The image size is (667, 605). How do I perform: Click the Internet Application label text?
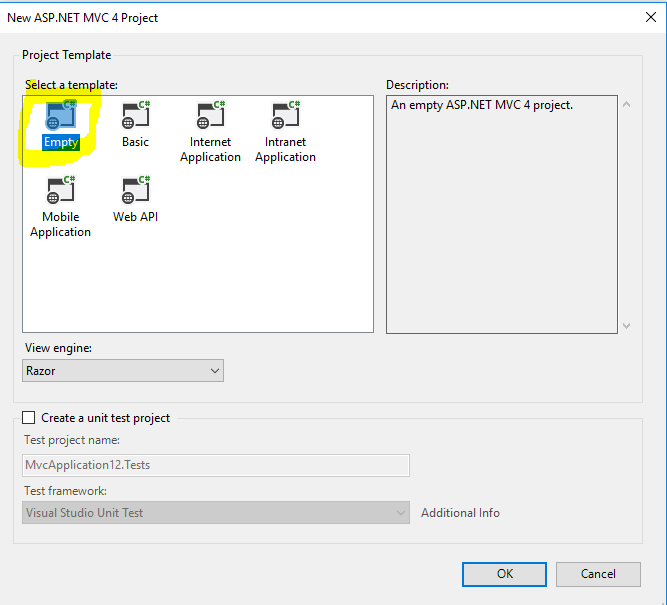click(x=210, y=150)
